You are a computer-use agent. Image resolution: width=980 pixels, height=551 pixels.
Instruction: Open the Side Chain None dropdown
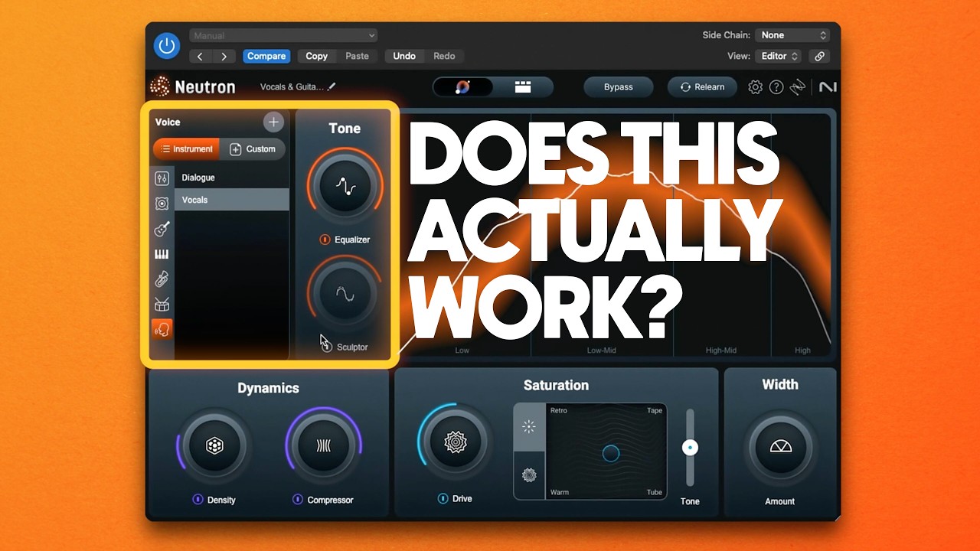tap(792, 35)
